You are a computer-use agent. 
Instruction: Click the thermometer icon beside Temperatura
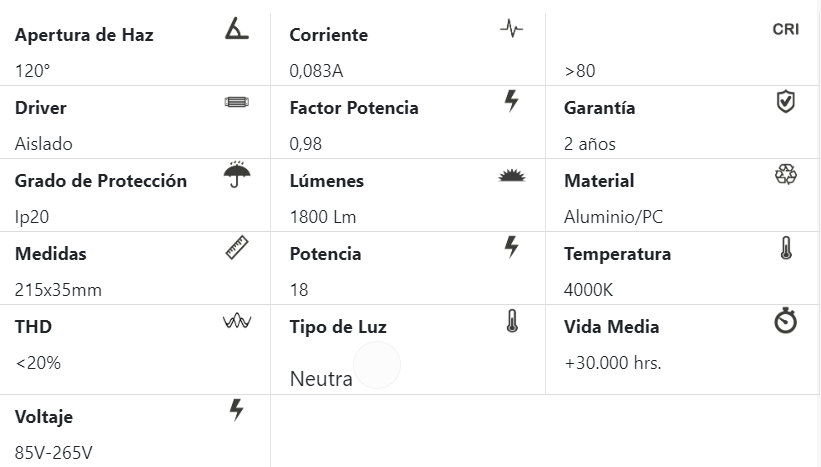coord(786,248)
